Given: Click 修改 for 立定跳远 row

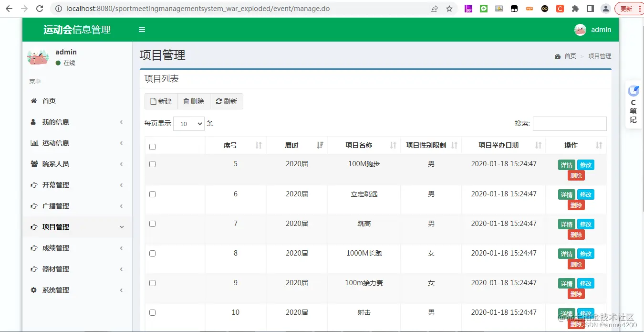Looking at the screenshot, I should [x=586, y=194].
